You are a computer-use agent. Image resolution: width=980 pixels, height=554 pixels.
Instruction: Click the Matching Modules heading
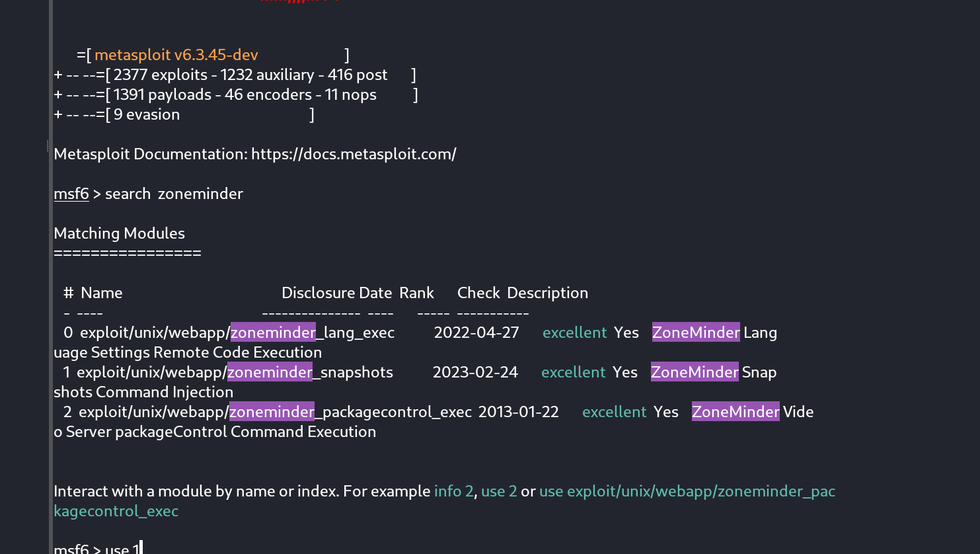click(x=119, y=233)
